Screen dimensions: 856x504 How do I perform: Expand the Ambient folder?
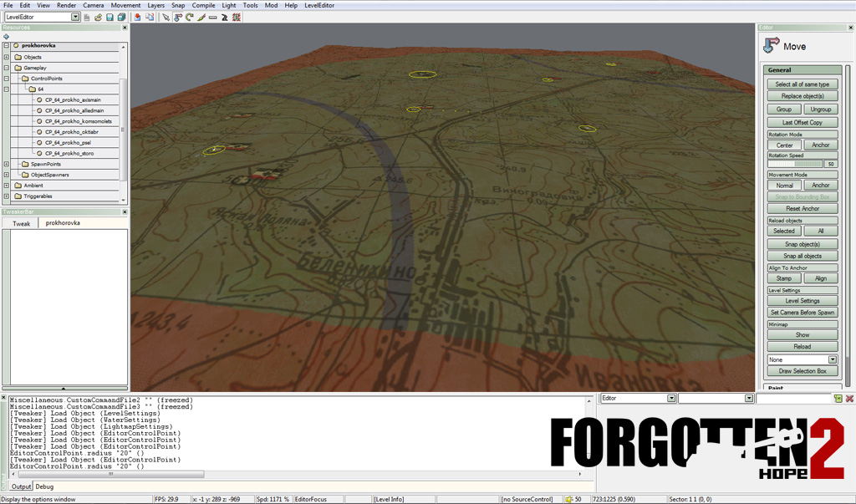tap(7, 185)
